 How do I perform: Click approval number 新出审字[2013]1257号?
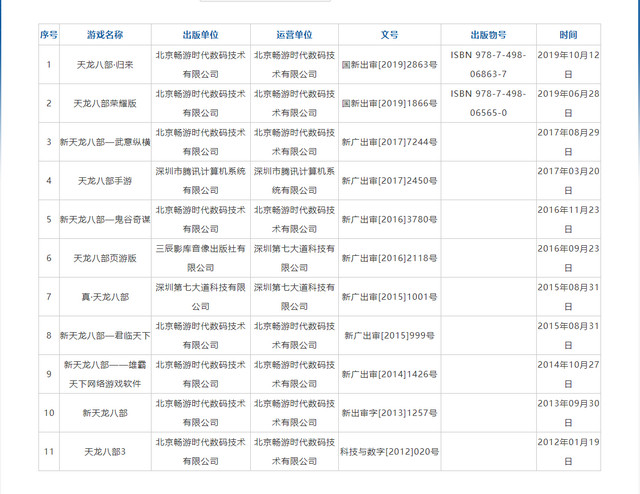[389, 413]
